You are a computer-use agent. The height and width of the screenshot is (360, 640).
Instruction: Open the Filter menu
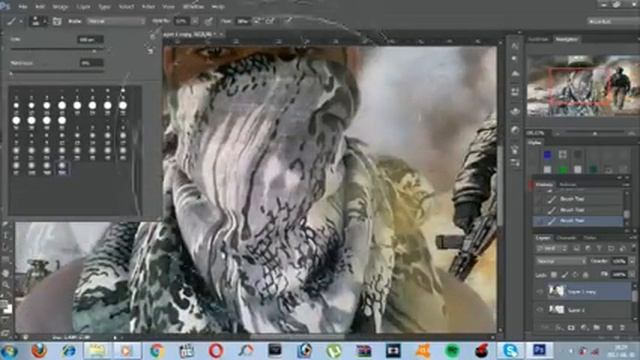(148, 7)
